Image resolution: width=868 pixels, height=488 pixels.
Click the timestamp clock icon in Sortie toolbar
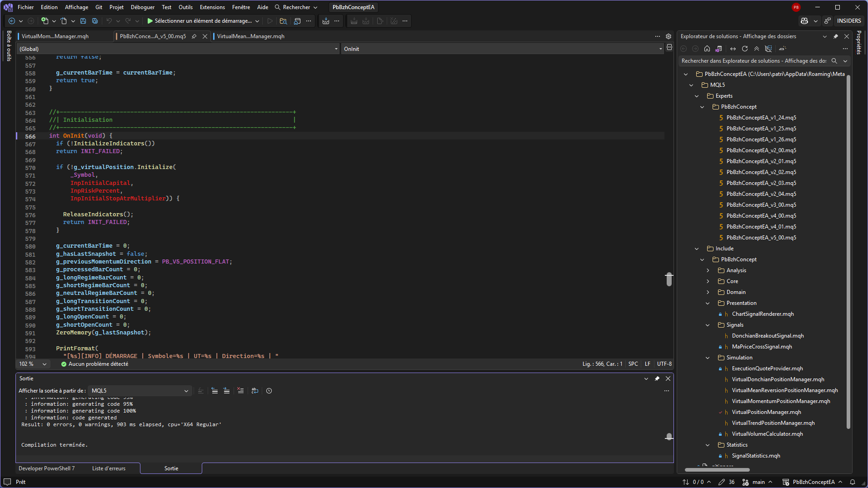point(269,391)
